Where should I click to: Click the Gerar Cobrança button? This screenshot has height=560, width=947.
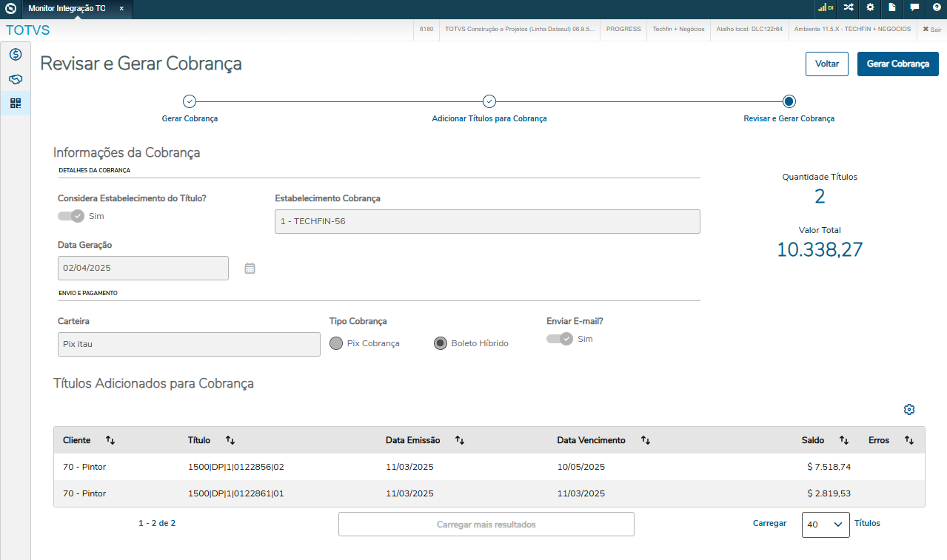click(897, 64)
